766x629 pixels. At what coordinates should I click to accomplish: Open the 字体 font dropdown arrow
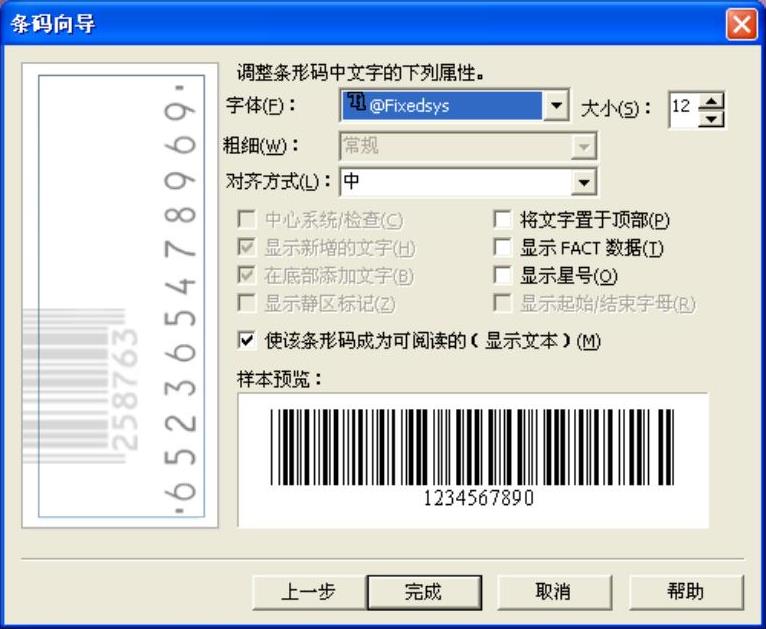(556, 105)
